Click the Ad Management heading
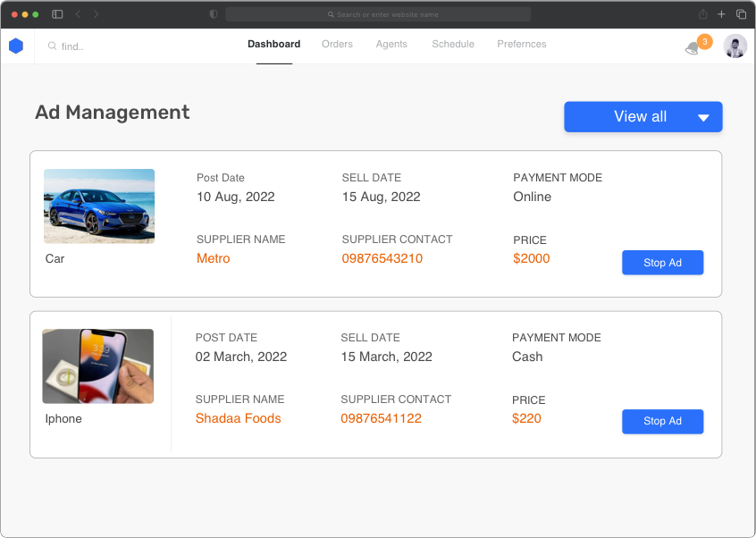This screenshot has width=756, height=538. [113, 113]
